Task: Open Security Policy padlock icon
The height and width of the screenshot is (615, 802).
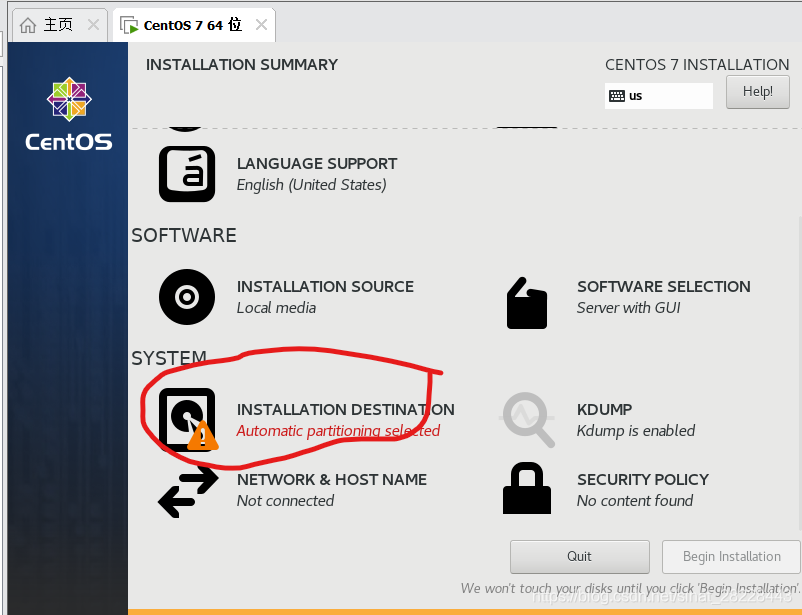Action: pyautogui.click(x=527, y=488)
